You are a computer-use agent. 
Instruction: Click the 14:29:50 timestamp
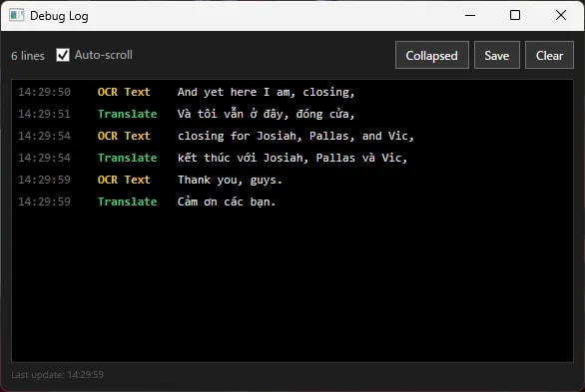pos(44,92)
